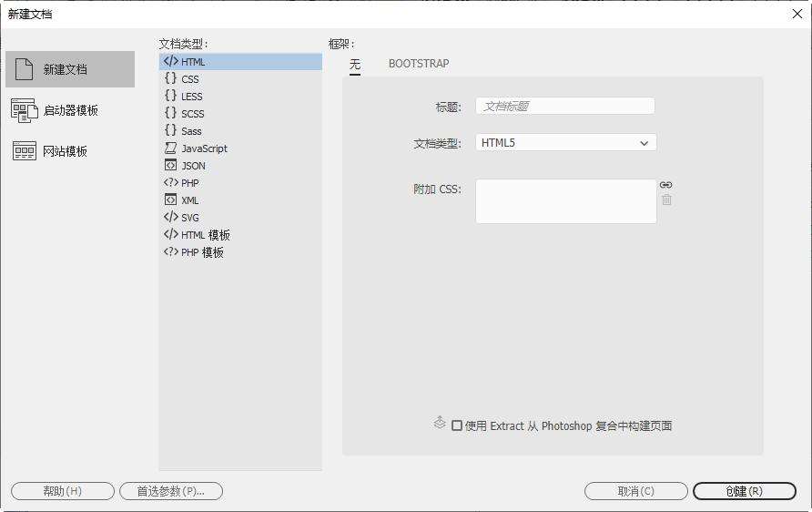Open the 网站模板 sidebar label

tap(66, 151)
